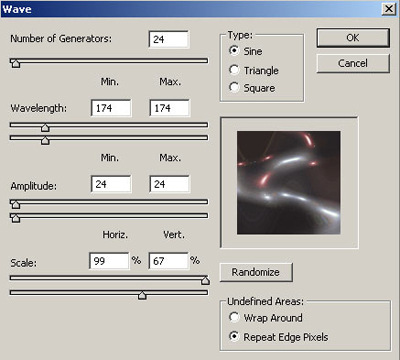The height and width of the screenshot is (360, 400).
Task: Click the Amplitude Min. field
Action: (111, 184)
